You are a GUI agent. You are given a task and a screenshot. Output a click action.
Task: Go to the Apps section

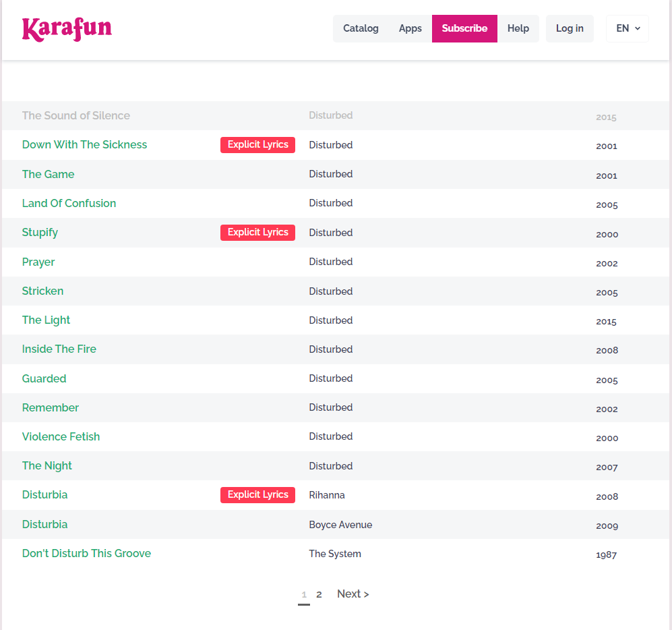[410, 28]
